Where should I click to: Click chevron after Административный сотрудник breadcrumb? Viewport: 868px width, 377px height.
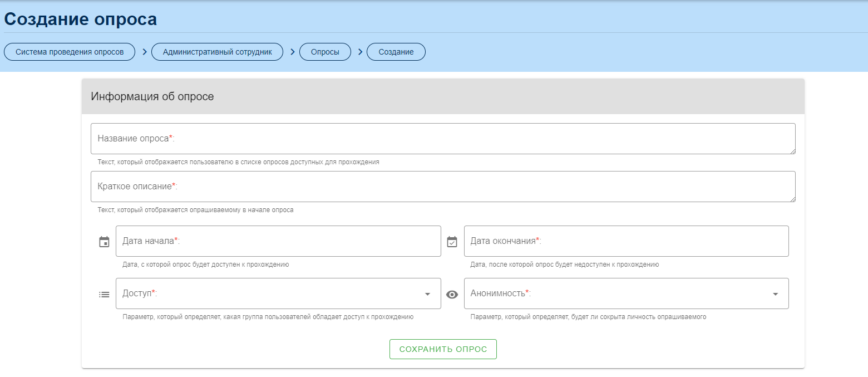click(292, 52)
